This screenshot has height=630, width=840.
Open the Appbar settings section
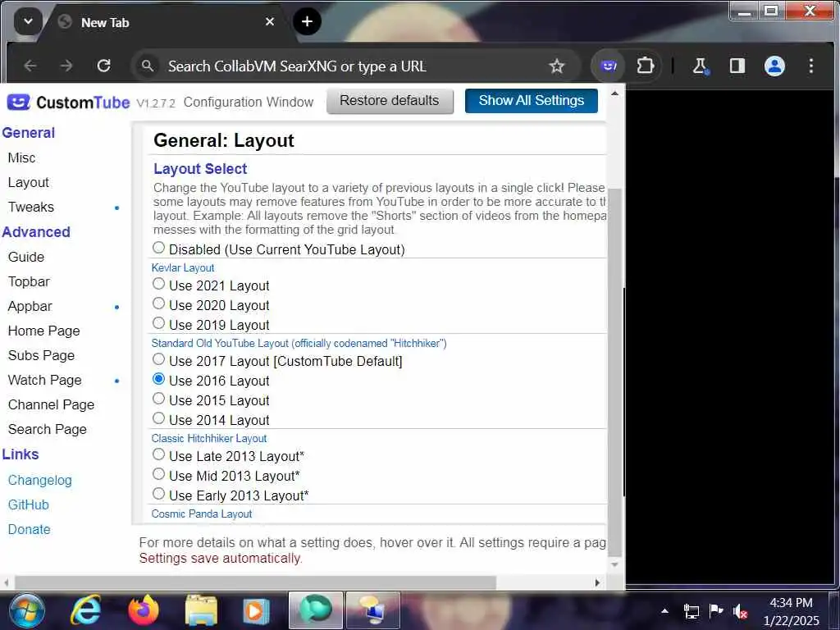coord(30,306)
